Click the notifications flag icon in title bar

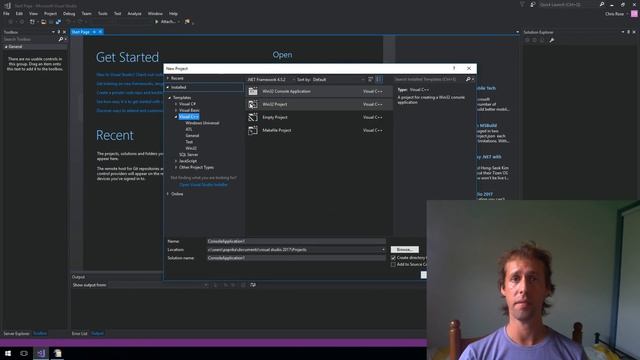tap(522, 4)
